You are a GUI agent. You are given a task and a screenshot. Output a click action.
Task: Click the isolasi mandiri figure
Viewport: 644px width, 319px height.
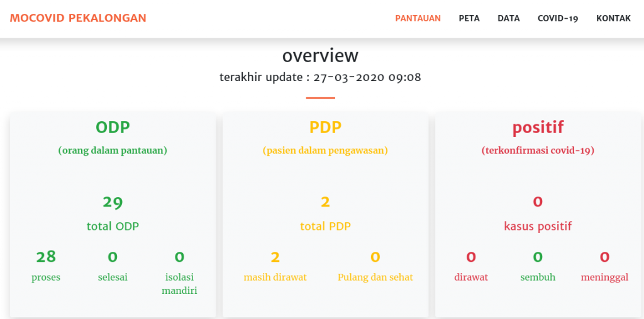179,256
